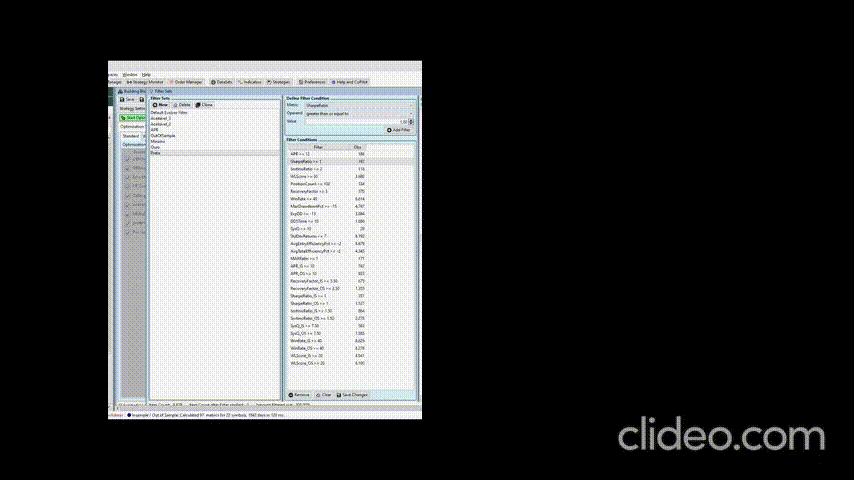854x480 pixels.
Task: Switch to the Filter Sets tab
Action: tap(161, 91)
